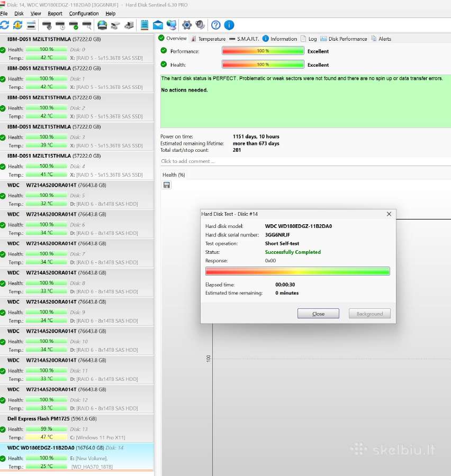
Task: Switch to the S.M.A.R.T. tab
Action: coord(245,39)
